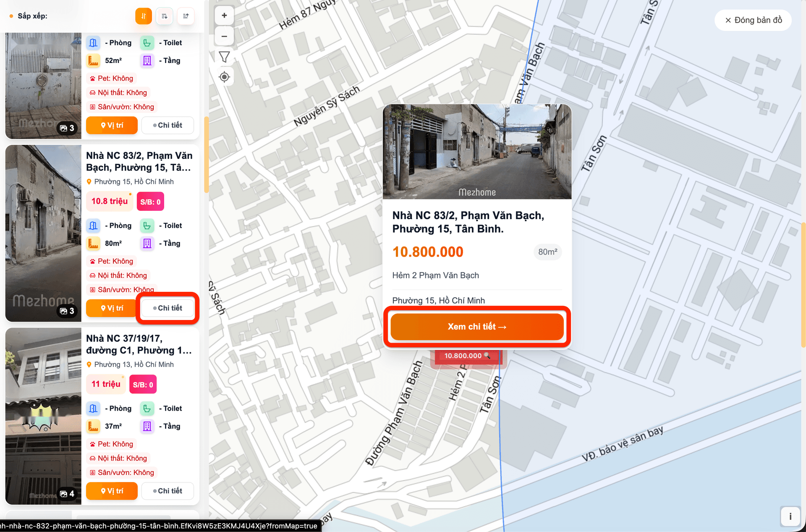Close the map with Đóng bản đồ

click(753, 20)
